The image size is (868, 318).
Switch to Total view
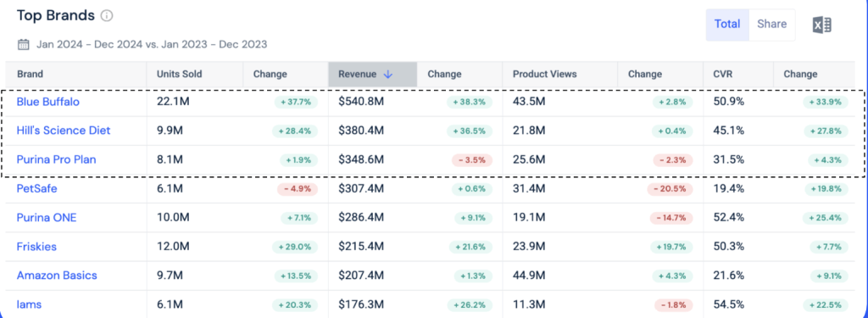tap(727, 25)
